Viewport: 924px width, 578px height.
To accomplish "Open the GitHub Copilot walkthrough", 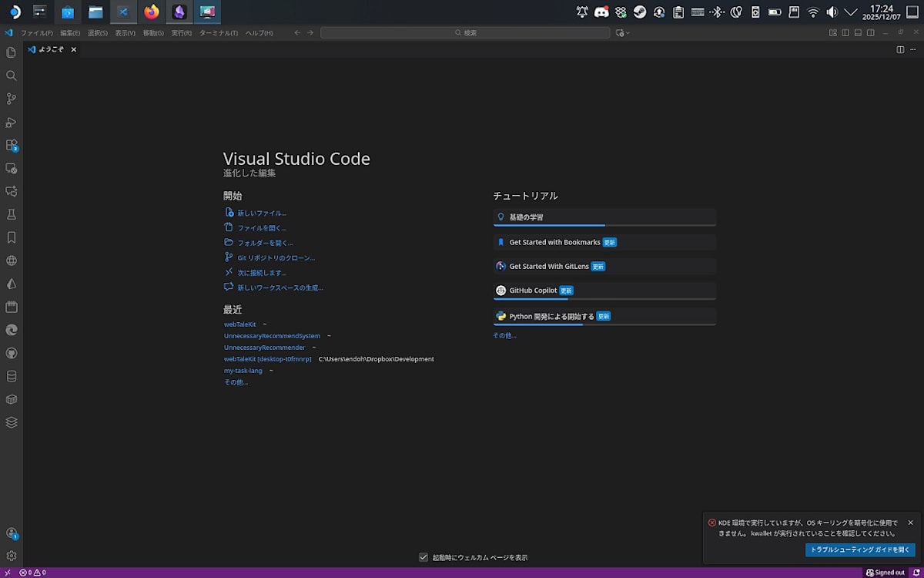I will (x=604, y=291).
